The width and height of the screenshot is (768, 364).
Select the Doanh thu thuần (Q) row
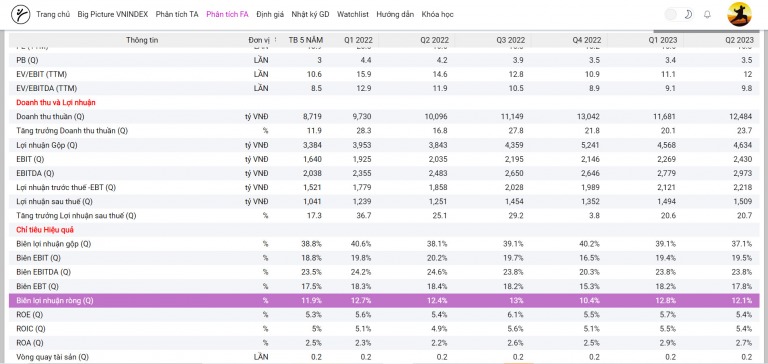tap(384, 117)
